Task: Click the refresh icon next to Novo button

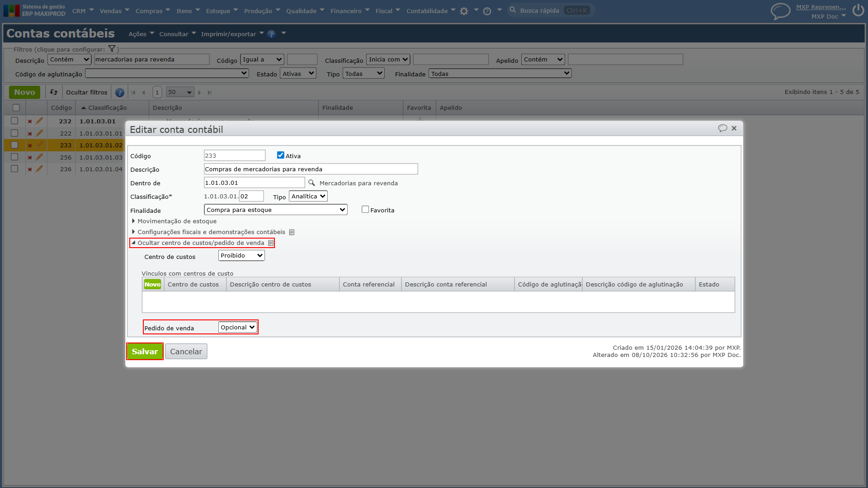Action: coord(54,92)
